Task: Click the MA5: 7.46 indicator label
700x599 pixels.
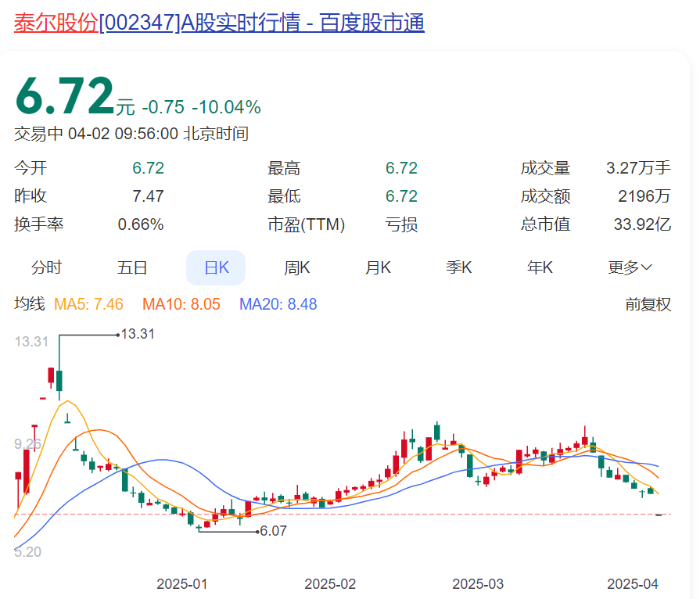Action: tap(88, 304)
